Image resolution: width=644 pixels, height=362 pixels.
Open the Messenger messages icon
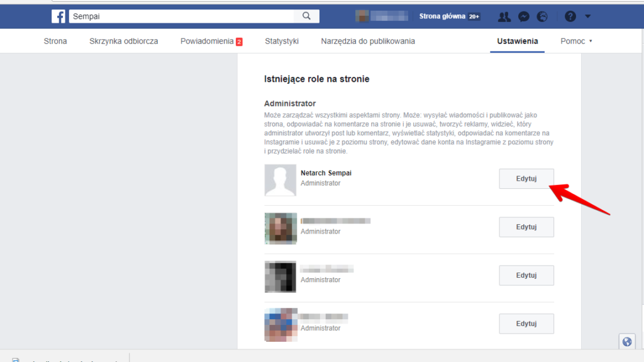[x=524, y=16]
